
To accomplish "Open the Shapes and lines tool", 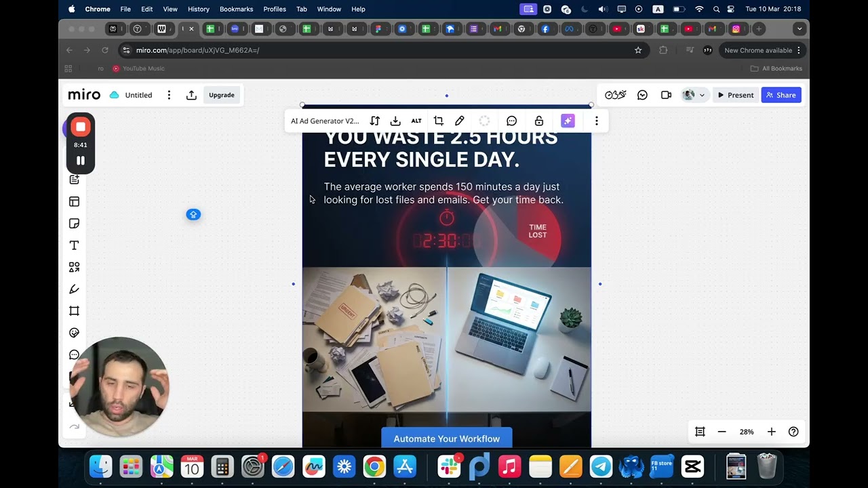I will 75,267.
